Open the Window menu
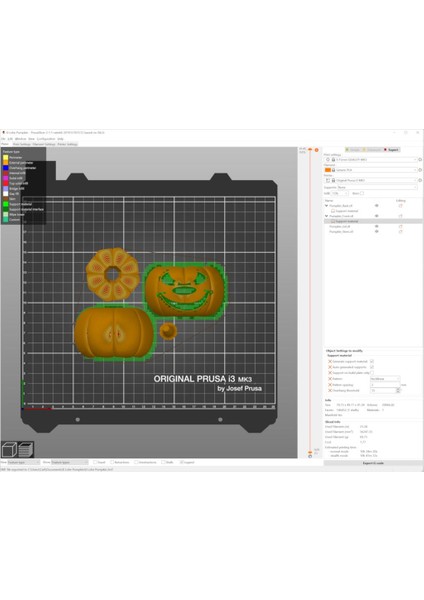The height and width of the screenshot is (600, 424). pyautogui.click(x=21, y=139)
